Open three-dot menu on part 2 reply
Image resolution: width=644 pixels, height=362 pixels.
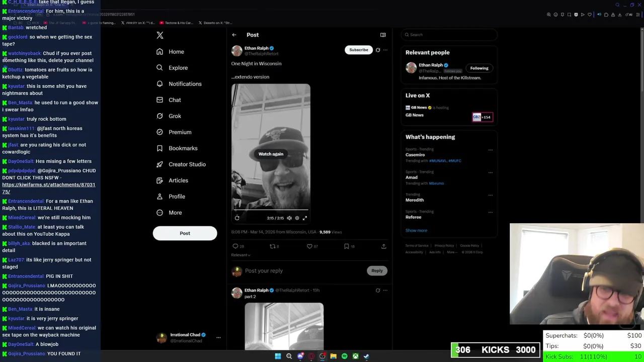[385, 290]
